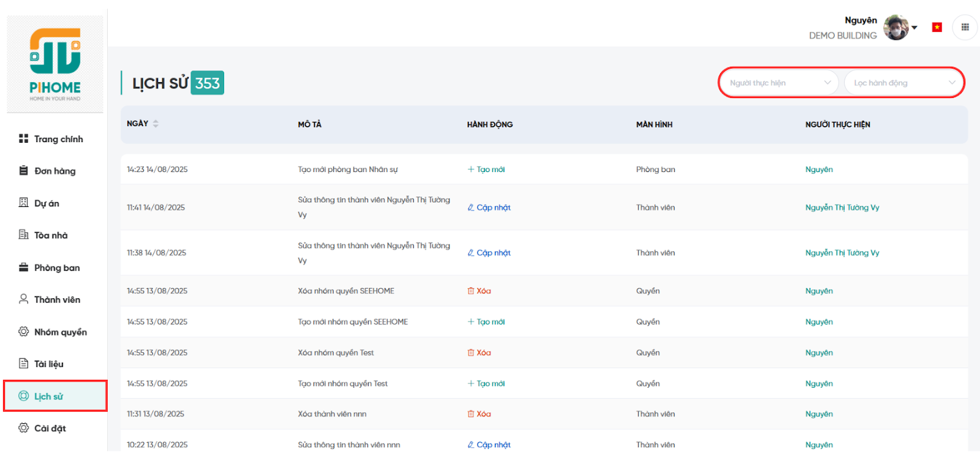Open the Tài liệu menu item

click(x=49, y=364)
